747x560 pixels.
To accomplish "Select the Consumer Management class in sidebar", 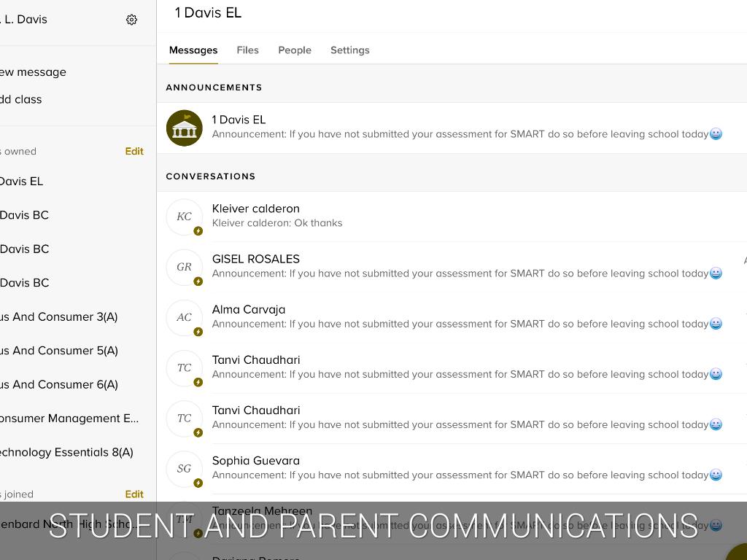I will 69,418.
